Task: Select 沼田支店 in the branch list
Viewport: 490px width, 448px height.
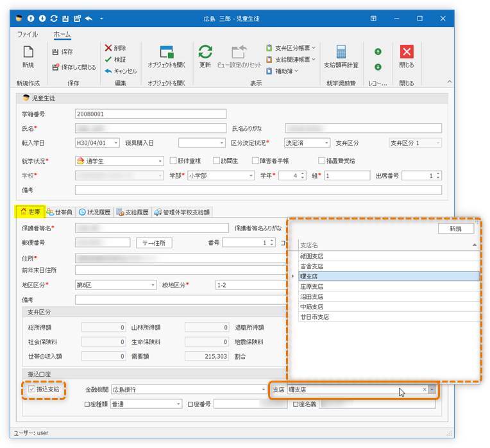Action: point(389,297)
